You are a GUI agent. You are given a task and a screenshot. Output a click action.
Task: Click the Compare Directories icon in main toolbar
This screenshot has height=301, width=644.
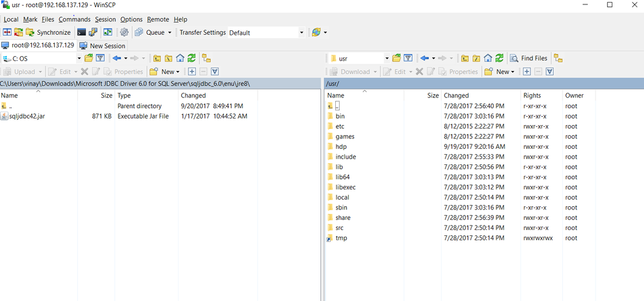tap(7, 32)
